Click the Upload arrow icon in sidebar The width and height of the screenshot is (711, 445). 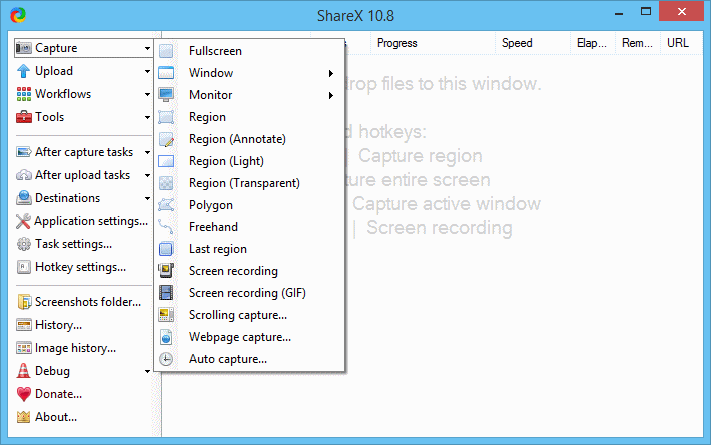tap(24, 71)
